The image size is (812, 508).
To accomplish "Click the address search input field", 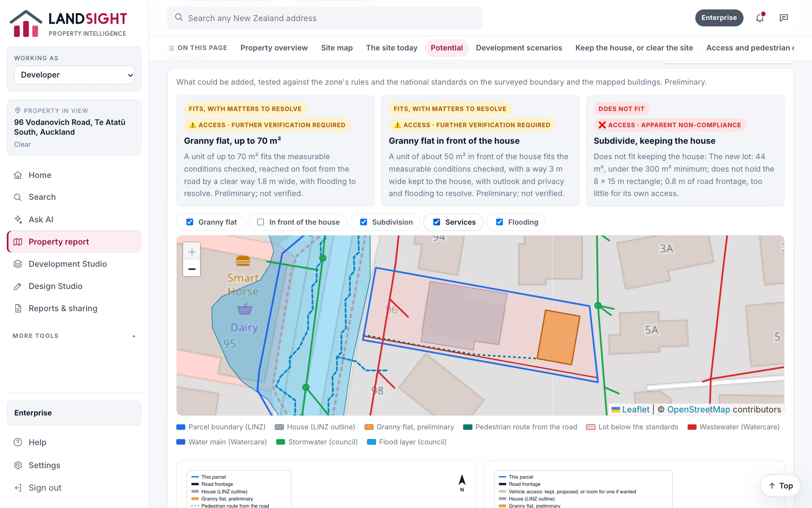I will click(x=324, y=18).
